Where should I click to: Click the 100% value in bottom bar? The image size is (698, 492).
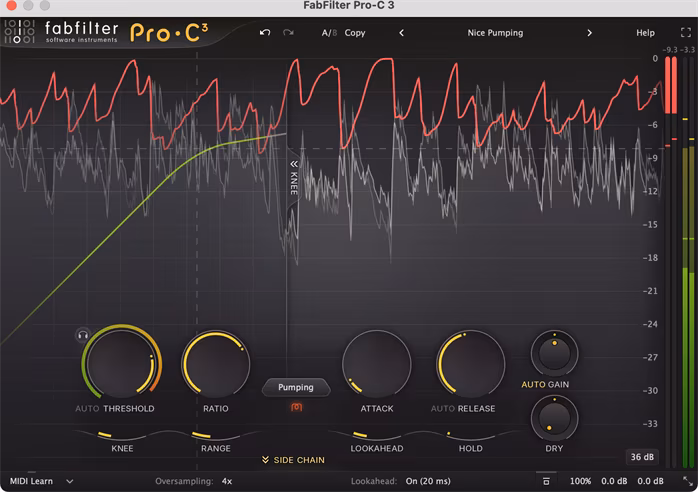coord(580,481)
